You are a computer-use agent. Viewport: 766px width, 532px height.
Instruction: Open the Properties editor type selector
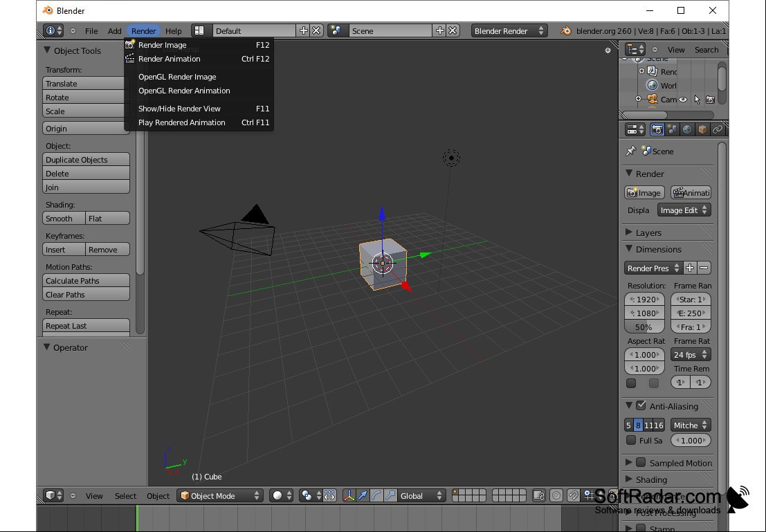[x=635, y=129]
